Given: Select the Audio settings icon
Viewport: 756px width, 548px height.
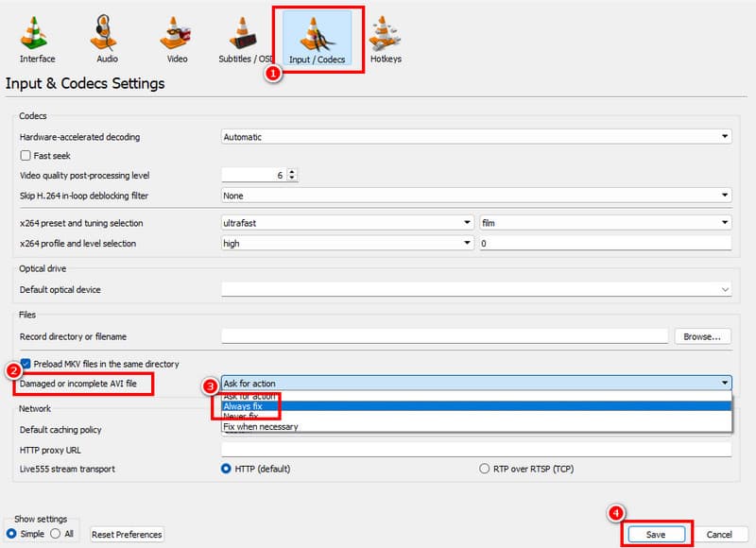Looking at the screenshot, I should (104, 33).
